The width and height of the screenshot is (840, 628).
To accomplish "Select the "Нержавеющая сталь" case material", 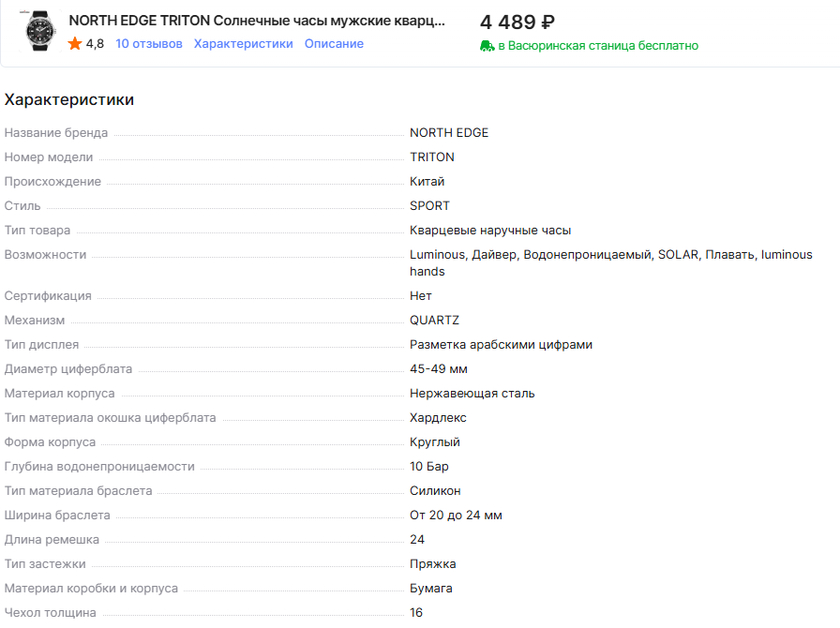I will (472, 394).
